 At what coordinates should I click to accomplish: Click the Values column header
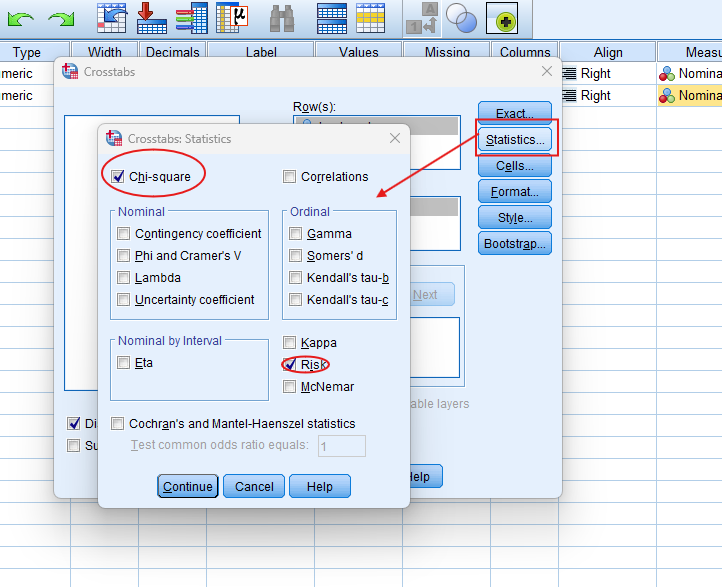[x=358, y=53]
